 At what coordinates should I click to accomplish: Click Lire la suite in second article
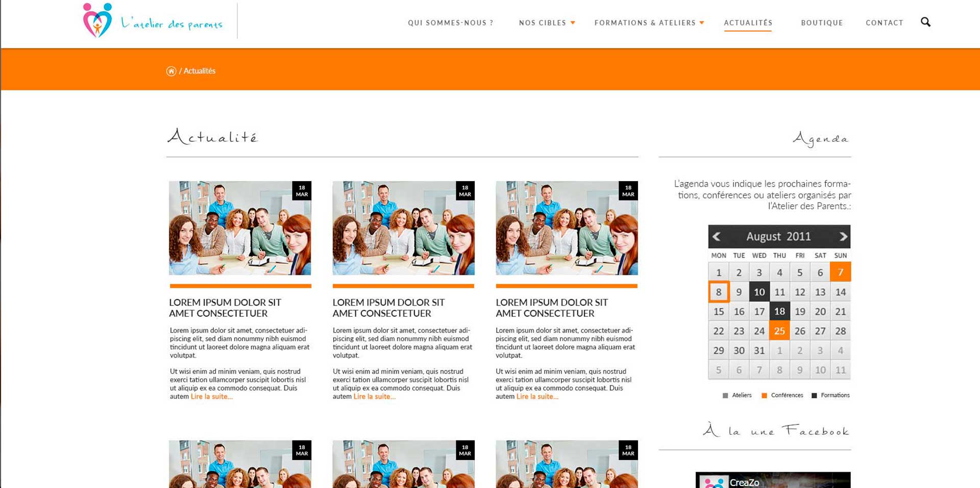click(374, 397)
